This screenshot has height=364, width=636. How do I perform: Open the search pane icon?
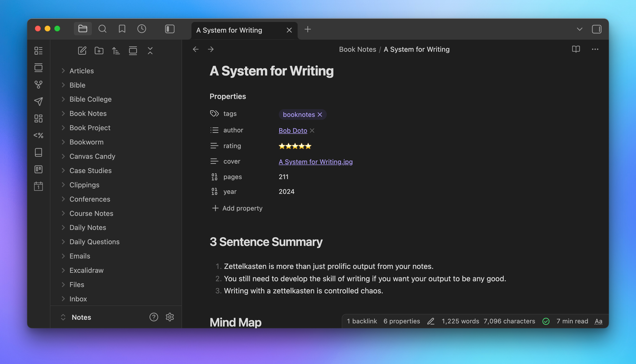tap(102, 29)
